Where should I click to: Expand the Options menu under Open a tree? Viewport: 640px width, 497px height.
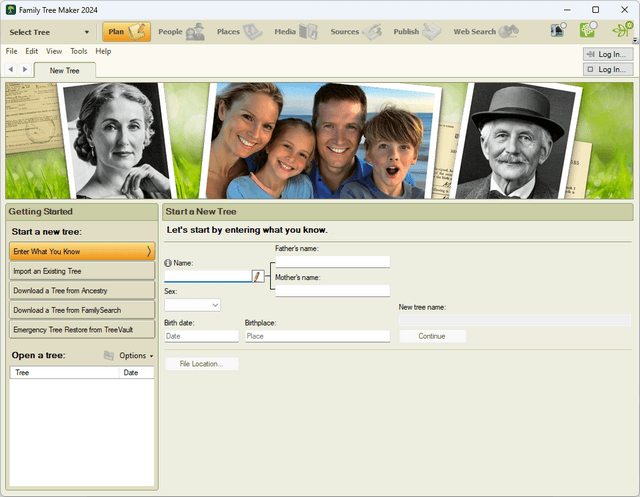(134, 356)
